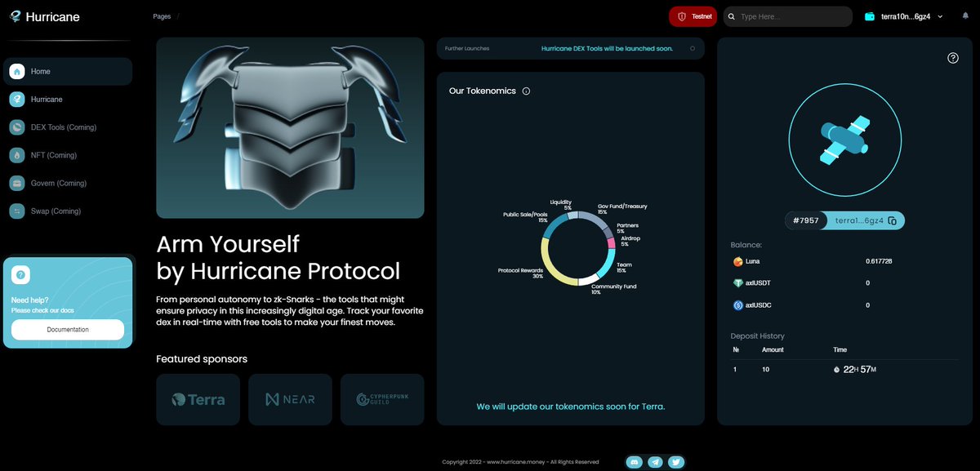
Task: Open the terra10n...6gz4 wallet dropdown
Action: tap(904, 16)
